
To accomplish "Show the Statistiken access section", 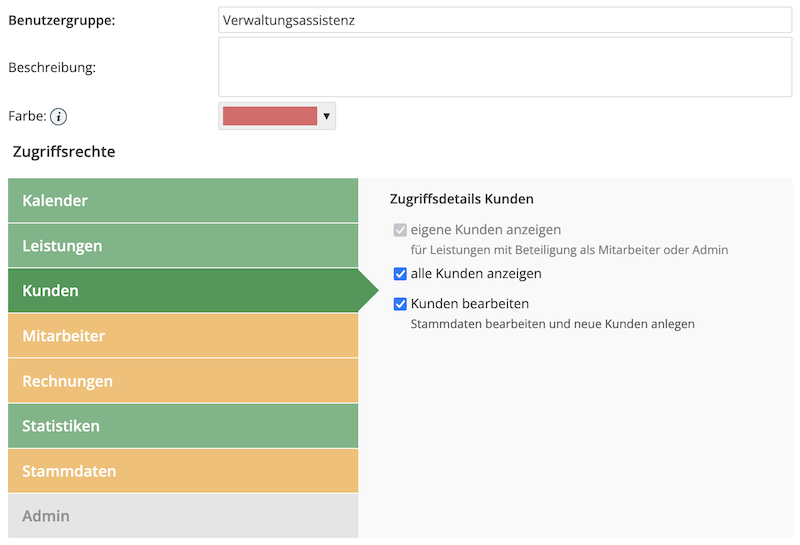I will coord(183,426).
